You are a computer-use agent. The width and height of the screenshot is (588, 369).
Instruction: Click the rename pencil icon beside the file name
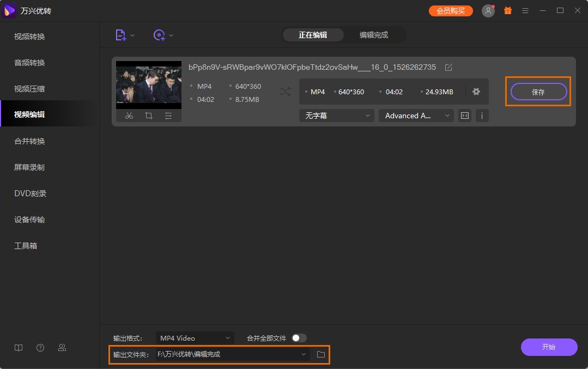[448, 68]
